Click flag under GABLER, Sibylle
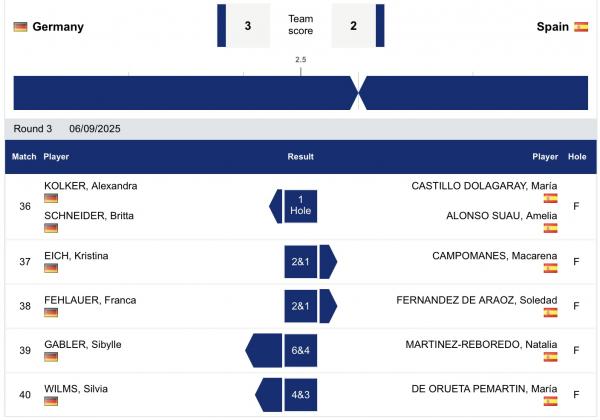600x420 pixels. (x=51, y=357)
